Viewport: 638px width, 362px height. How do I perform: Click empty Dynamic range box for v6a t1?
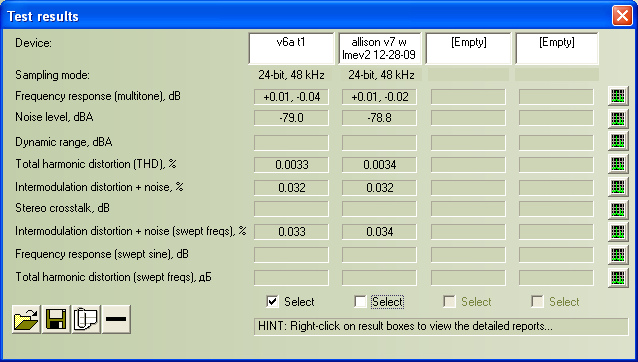[291, 143]
